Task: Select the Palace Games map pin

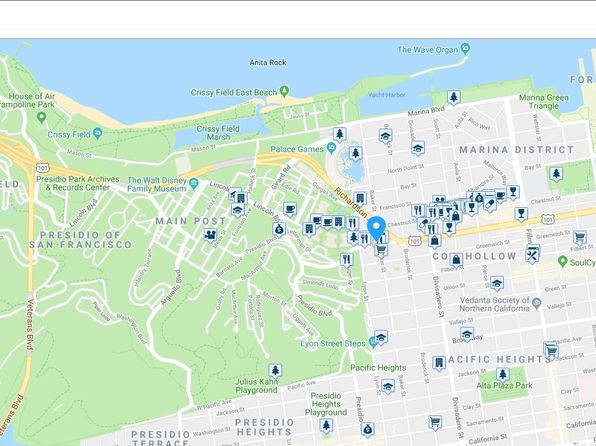Action: click(x=331, y=147)
